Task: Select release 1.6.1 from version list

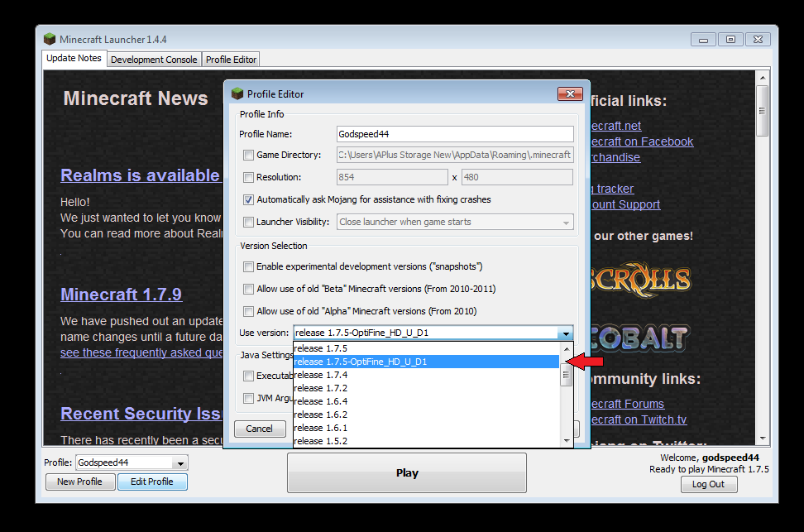Action: point(426,428)
